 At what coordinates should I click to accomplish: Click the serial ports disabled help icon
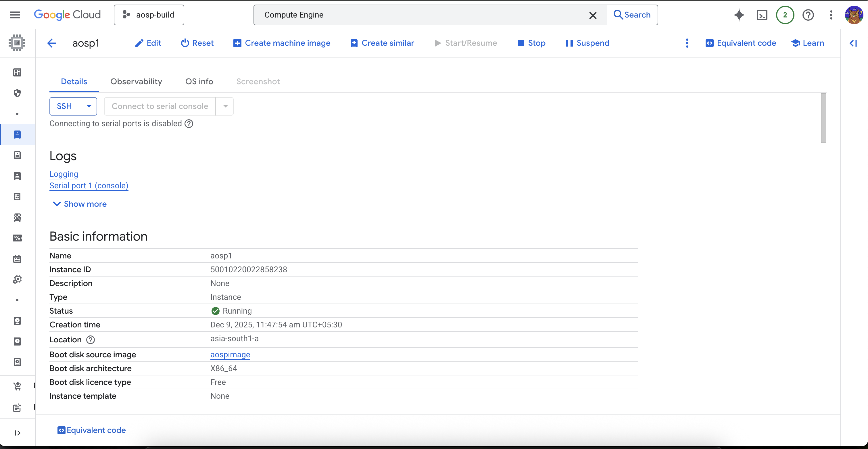[x=189, y=124]
